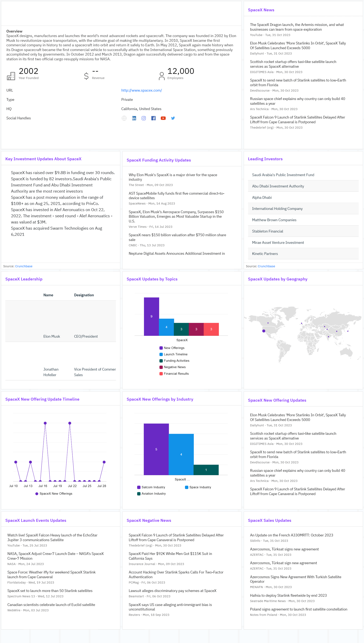The height and width of the screenshot is (643, 364).
Task: Open Crunchbase source link under Key Investment Updates
Action: click(x=24, y=266)
